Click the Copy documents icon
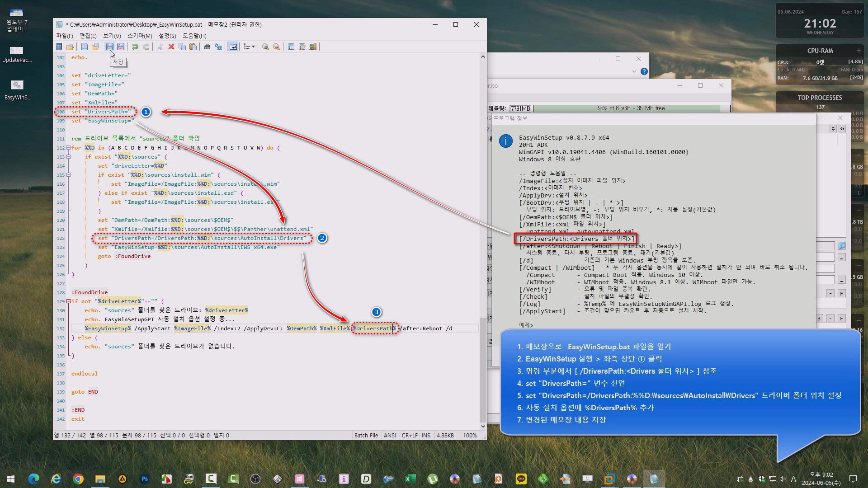This screenshot has width=868, height=488. [182, 47]
